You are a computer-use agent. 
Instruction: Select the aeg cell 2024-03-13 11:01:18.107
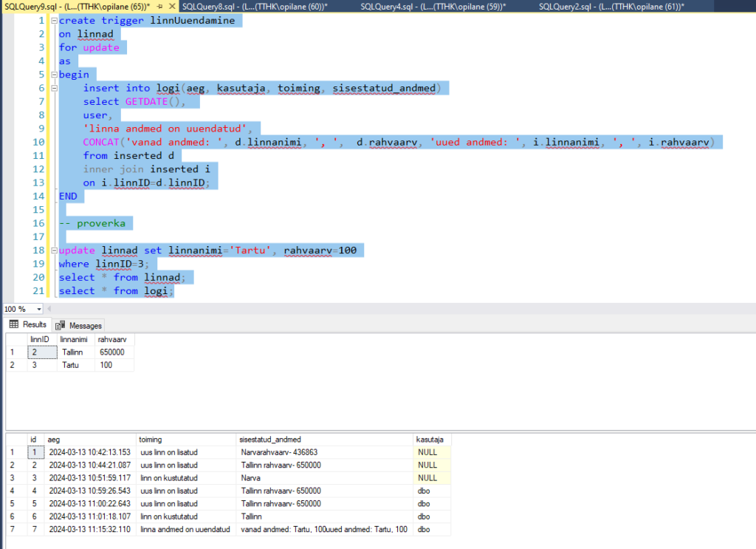[90, 516]
